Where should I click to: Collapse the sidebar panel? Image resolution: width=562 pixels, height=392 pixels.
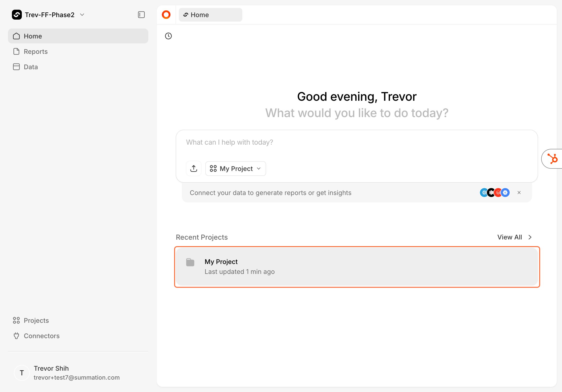pos(141,15)
